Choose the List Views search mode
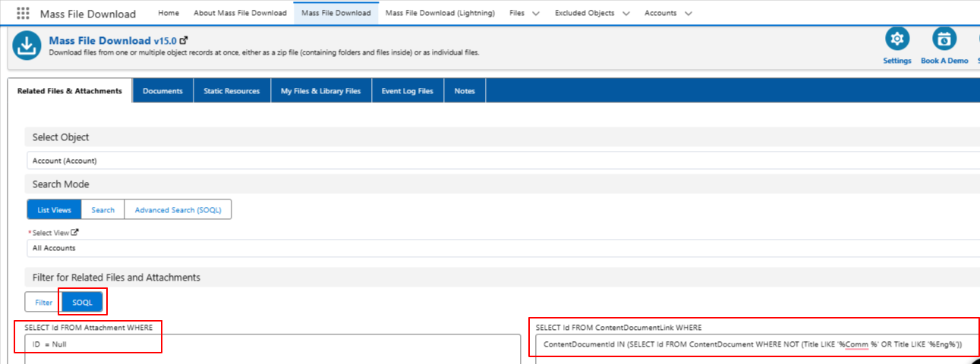The height and width of the screenshot is (364, 980). coord(54,210)
